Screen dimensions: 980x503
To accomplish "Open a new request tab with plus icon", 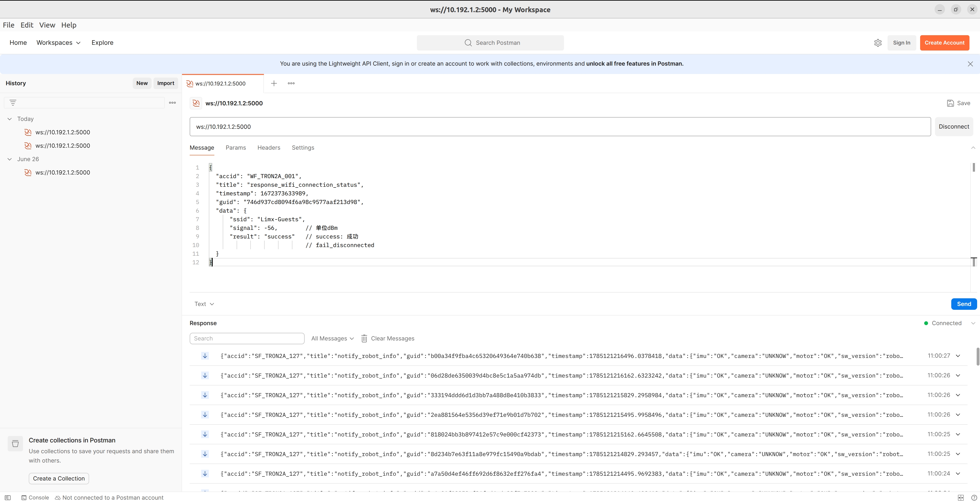I will pyautogui.click(x=273, y=83).
